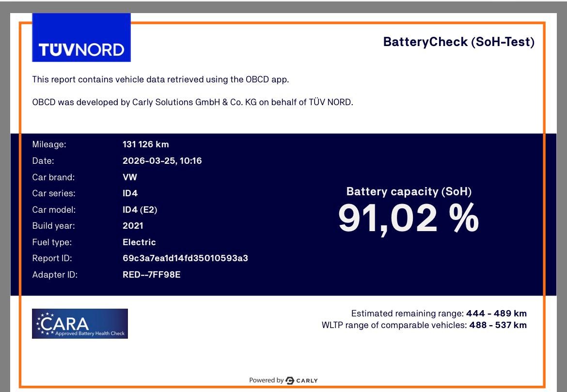The height and width of the screenshot is (392, 567).
Task: Click the fuel type value Electric
Action: point(139,242)
